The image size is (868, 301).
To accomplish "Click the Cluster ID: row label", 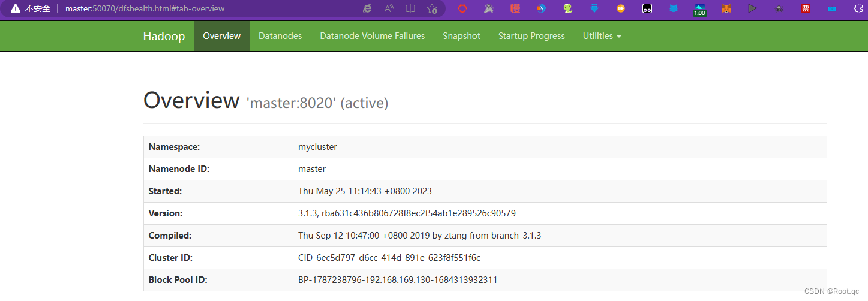I will click(x=170, y=258).
